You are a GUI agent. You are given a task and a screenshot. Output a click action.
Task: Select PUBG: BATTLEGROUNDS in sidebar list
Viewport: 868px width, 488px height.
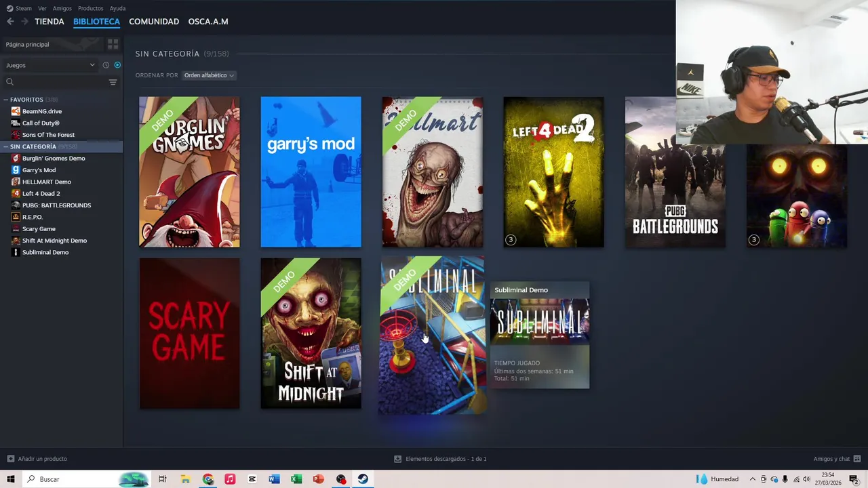coord(56,205)
